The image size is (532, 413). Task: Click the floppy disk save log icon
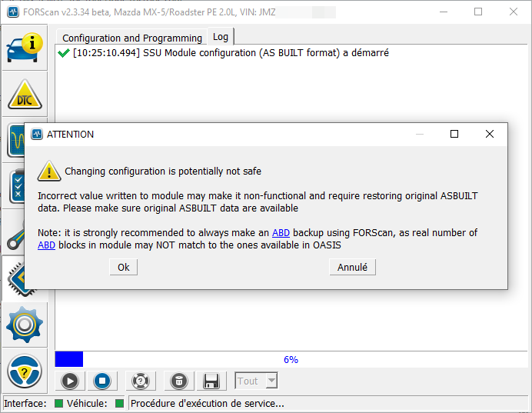click(211, 381)
